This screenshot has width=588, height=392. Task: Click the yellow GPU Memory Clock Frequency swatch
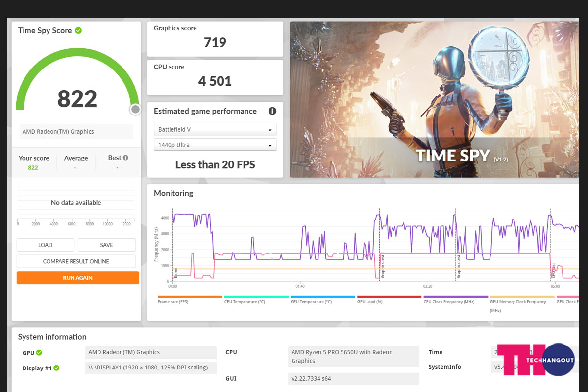click(x=522, y=297)
